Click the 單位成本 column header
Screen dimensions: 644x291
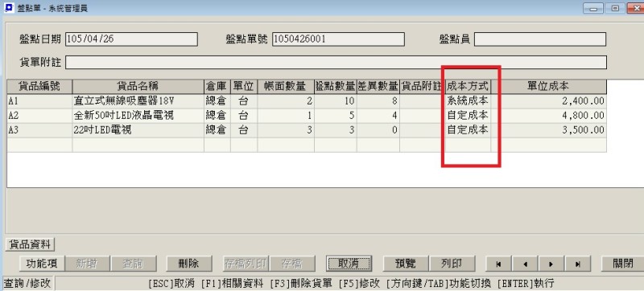549,87
